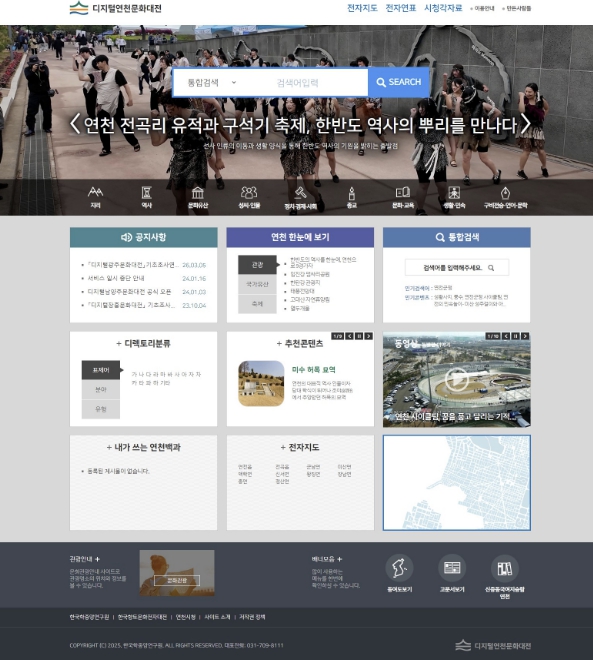Select the 국가유산 tab
This screenshot has width=593, height=660.
(x=258, y=285)
